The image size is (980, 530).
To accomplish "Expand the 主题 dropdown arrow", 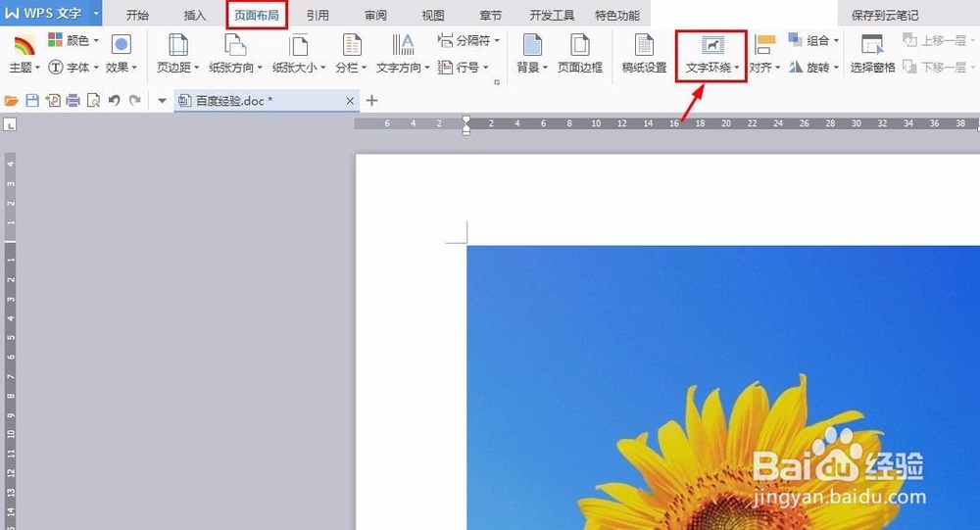I will tap(37, 68).
